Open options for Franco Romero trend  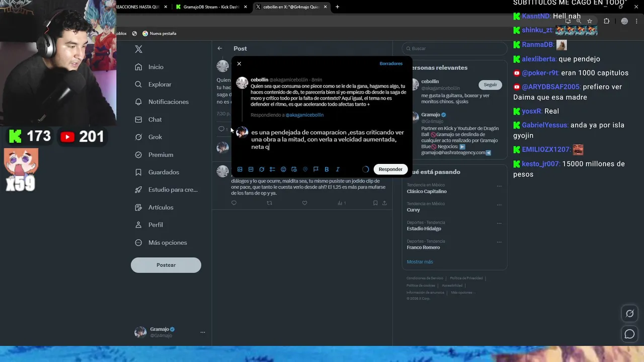coord(499,242)
